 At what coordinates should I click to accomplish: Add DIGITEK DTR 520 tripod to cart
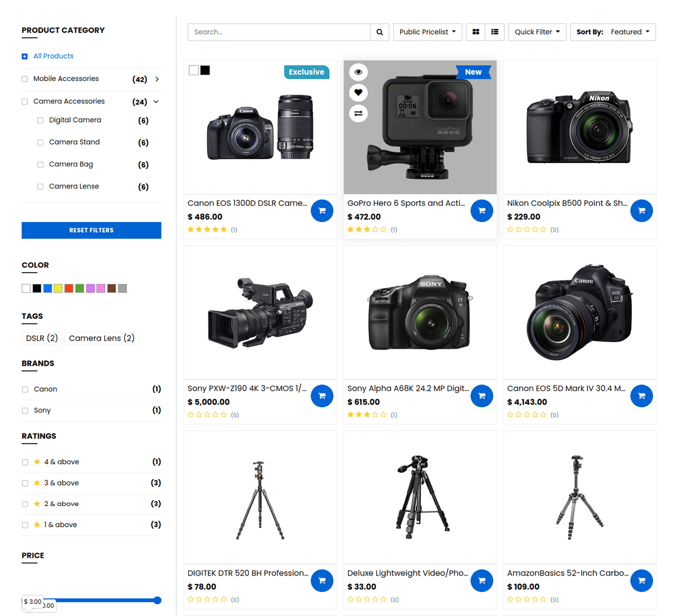pos(322,581)
